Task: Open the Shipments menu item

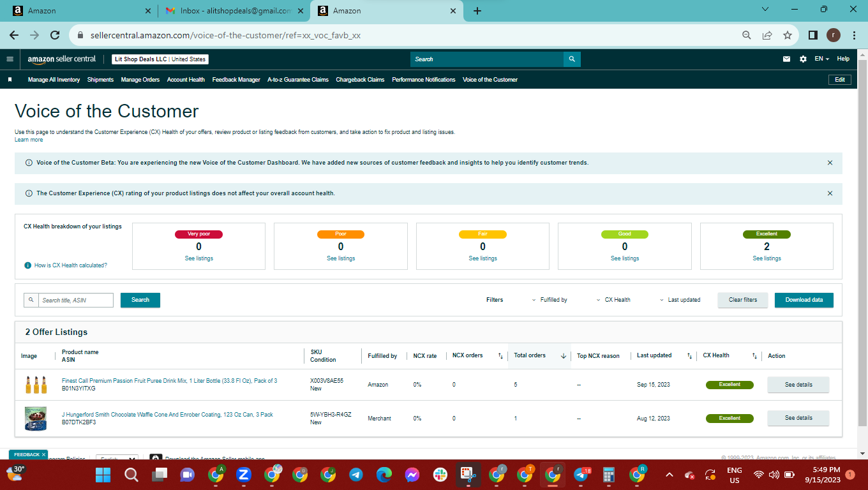Action: (100, 80)
